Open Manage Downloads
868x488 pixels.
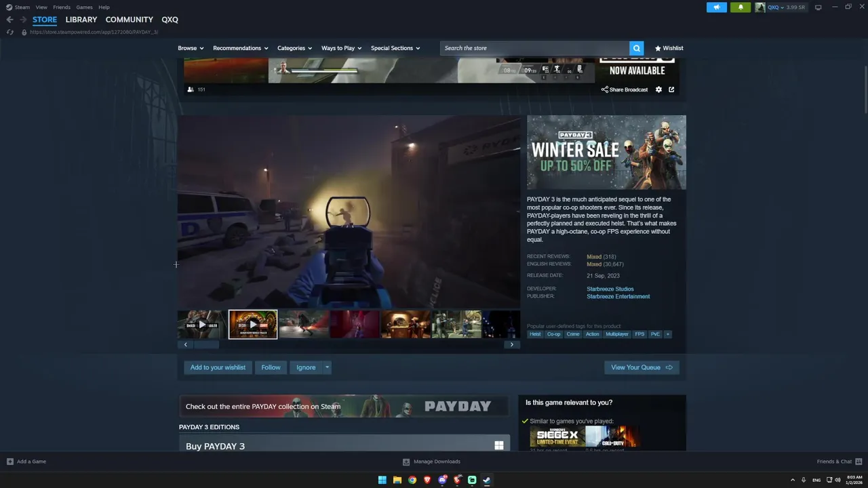coord(431,462)
